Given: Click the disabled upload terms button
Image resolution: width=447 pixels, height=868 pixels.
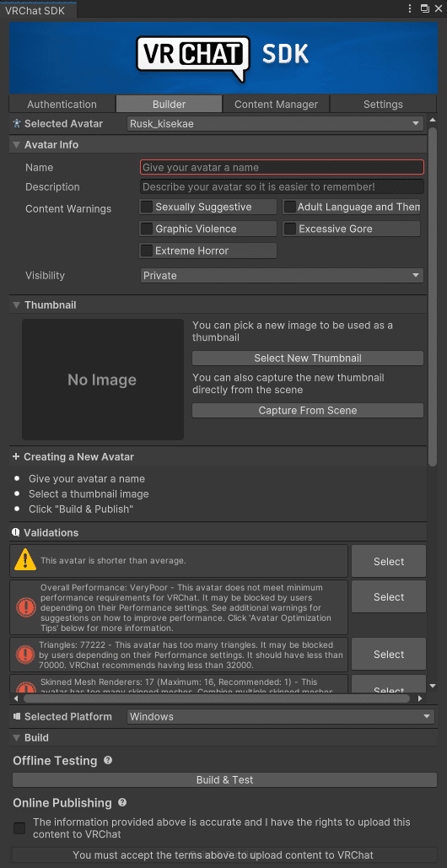Looking at the screenshot, I should point(224,855).
